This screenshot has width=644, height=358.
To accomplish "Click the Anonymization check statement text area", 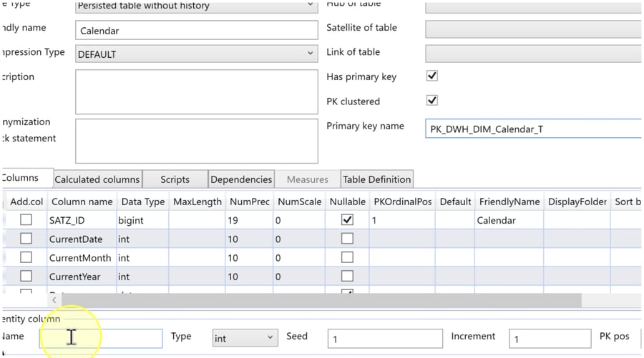I will point(196,141).
